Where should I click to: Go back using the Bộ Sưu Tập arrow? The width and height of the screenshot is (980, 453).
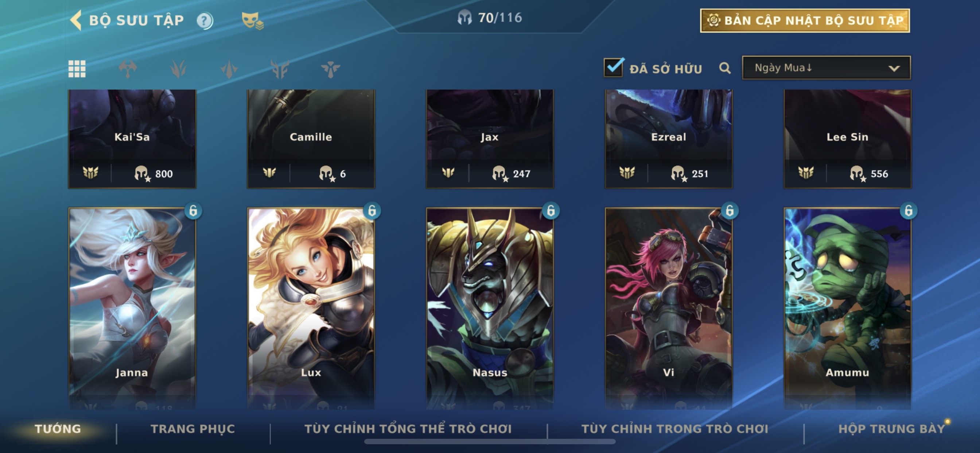(77, 20)
